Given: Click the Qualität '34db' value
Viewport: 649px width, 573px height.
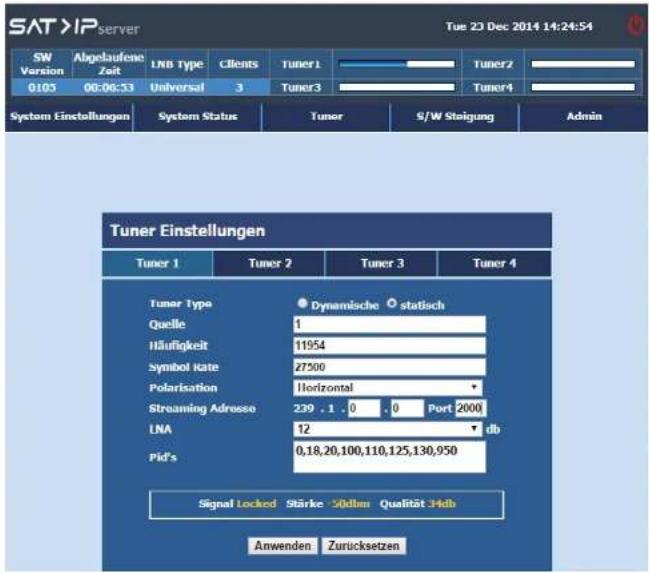Looking at the screenshot, I should [x=442, y=504].
